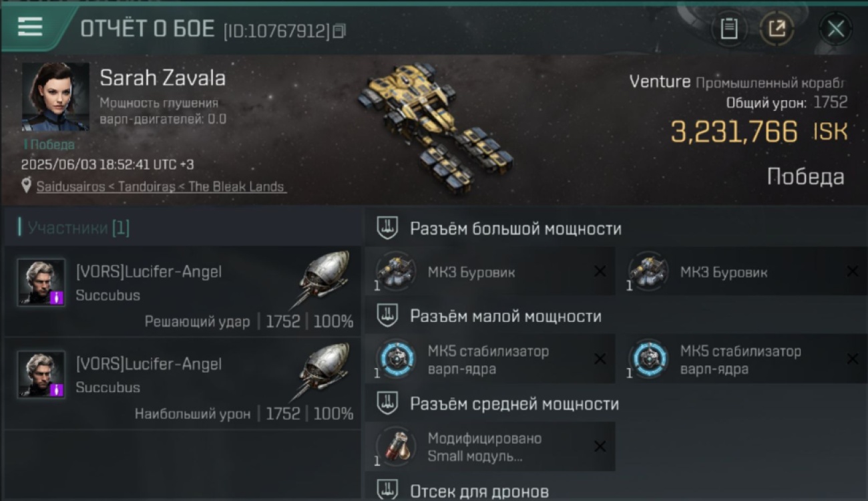This screenshot has height=501, width=868.
Task: Click the Succubus ship icon in the decisive blow row
Action: click(322, 277)
